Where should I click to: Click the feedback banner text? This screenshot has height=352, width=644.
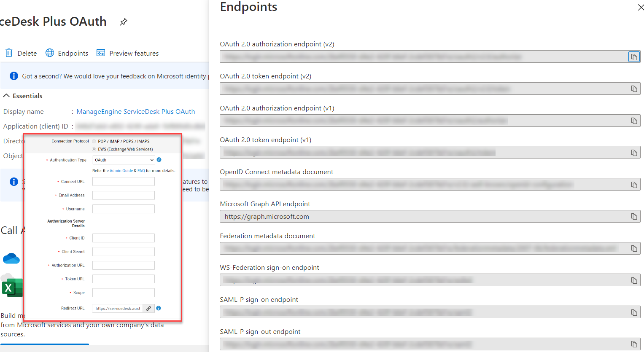click(115, 76)
